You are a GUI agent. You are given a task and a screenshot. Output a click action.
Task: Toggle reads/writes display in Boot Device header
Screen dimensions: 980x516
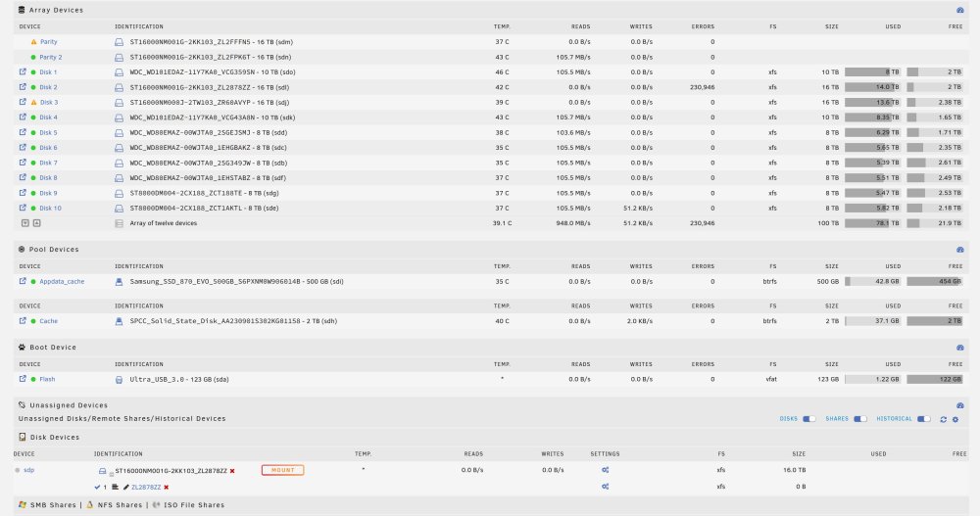click(960, 348)
